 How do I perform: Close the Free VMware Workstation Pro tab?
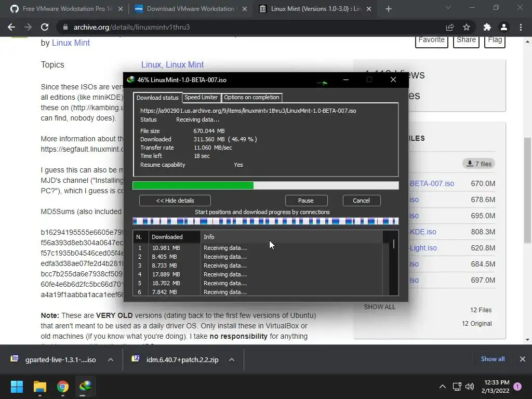pyautogui.click(x=121, y=9)
